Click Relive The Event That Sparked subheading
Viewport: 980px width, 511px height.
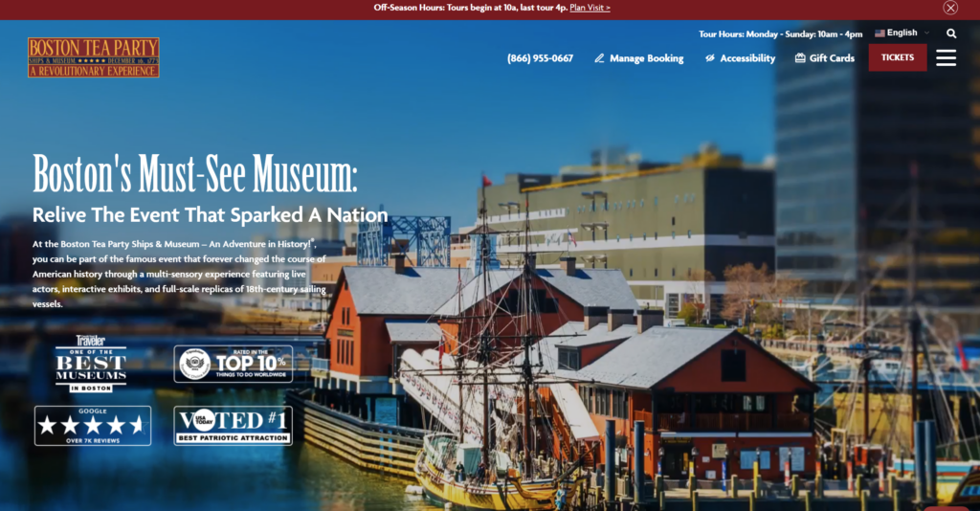point(210,215)
